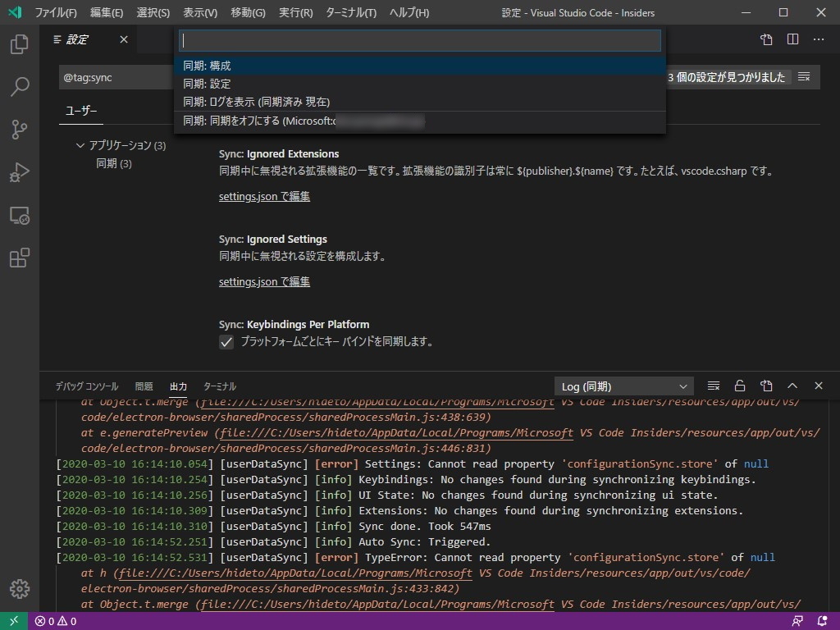
Task: Click the remote window indicator in status bar
Action: pos(13,621)
